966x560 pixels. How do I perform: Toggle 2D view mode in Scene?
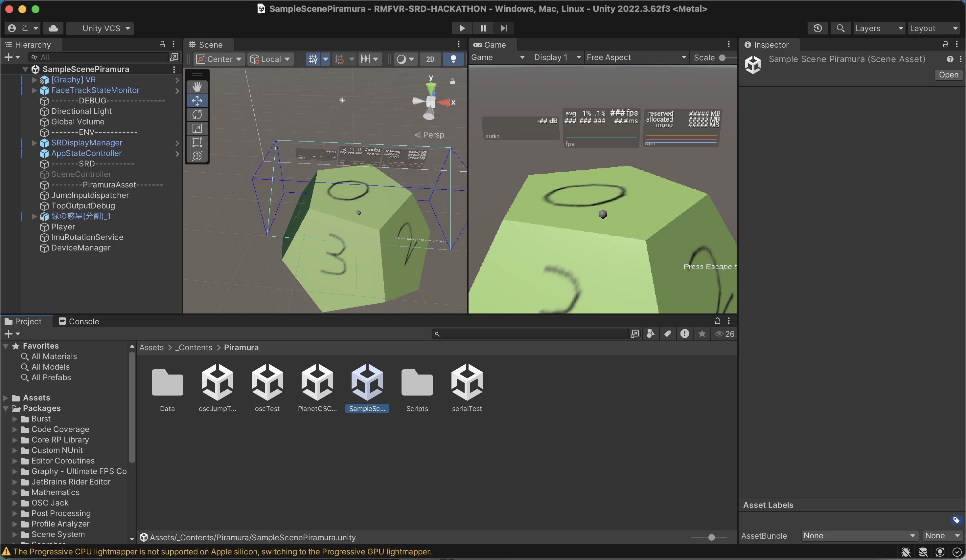(430, 59)
